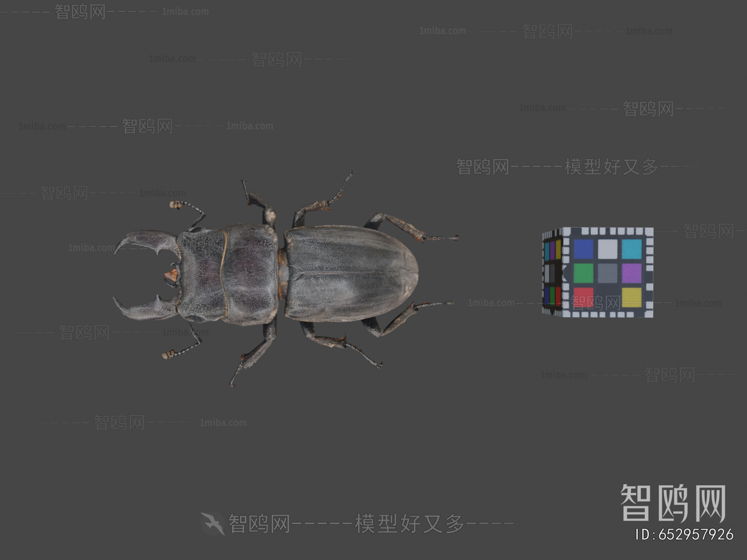Image resolution: width=747 pixels, height=560 pixels.
Task: Choose the red swatch on color cube
Action: click(x=583, y=297)
